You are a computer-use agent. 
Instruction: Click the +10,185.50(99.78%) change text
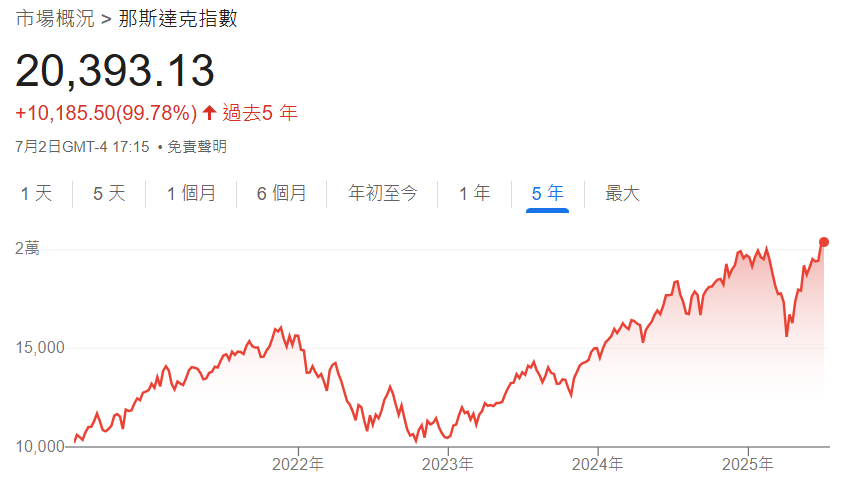click(106, 113)
